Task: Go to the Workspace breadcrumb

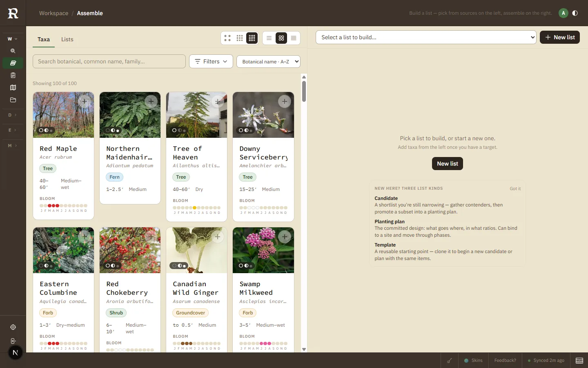Action: click(53, 13)
